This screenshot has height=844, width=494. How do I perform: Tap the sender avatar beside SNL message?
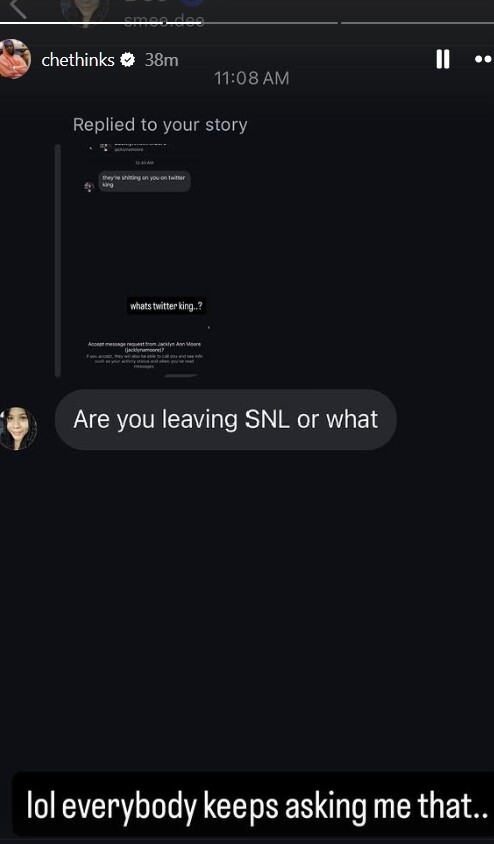click(x=18, y=428)
